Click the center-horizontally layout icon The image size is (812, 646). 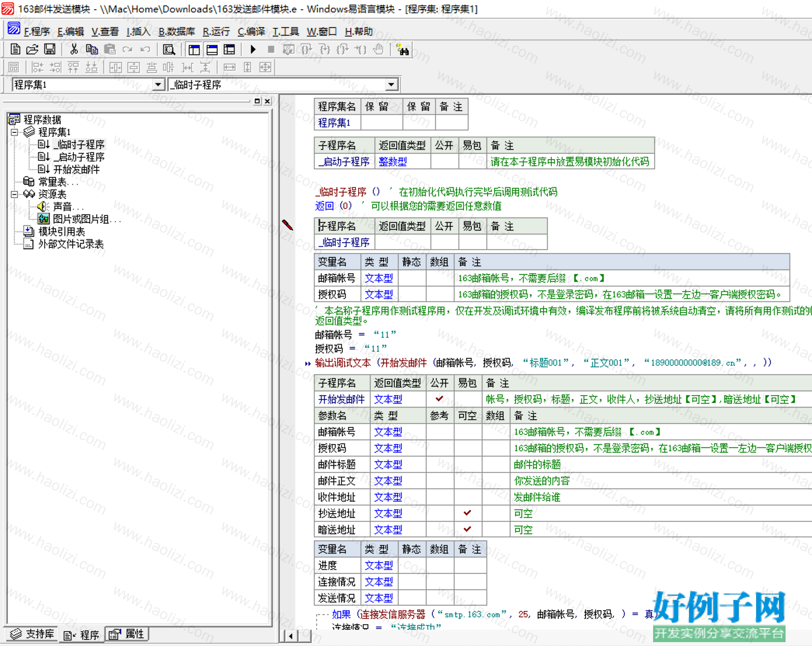(115, 67)
